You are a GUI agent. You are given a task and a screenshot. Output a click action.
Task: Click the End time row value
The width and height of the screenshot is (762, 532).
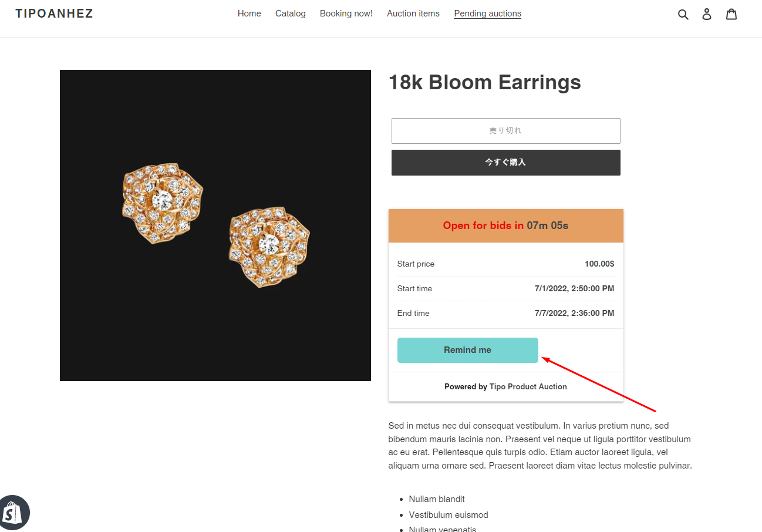[574, 313]
